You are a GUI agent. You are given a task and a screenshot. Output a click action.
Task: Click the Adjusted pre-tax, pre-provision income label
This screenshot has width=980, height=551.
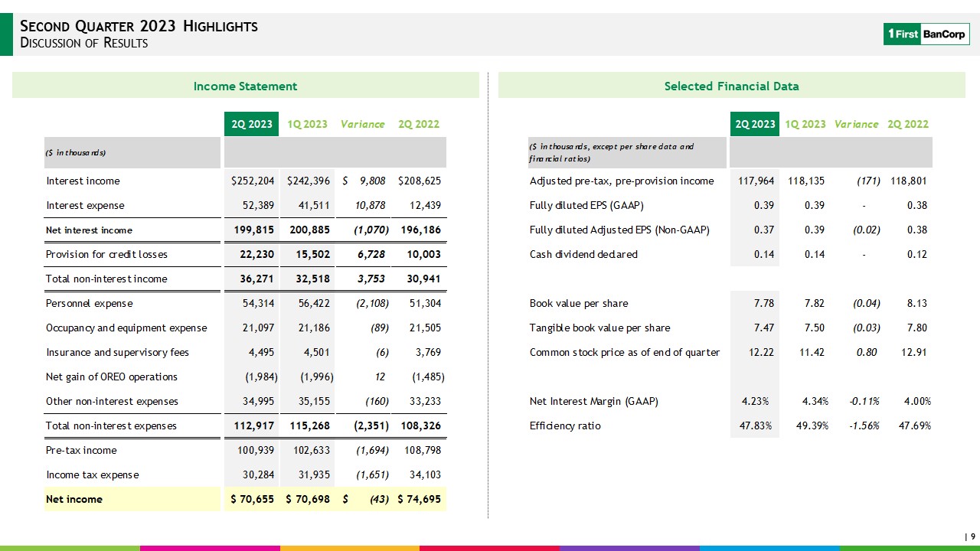[x=621, y=181]
